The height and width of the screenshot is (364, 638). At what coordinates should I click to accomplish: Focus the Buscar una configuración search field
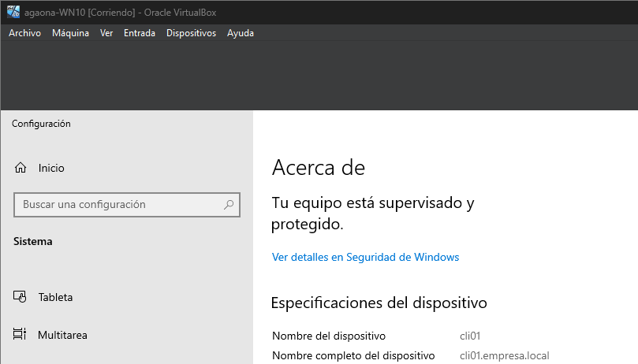pos(118,204)
